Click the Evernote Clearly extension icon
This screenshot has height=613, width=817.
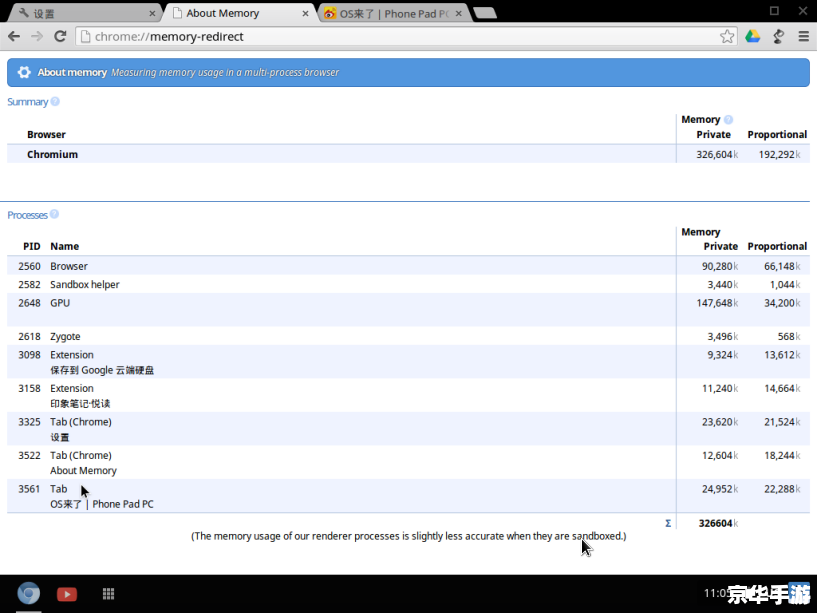tap(778, 36)
